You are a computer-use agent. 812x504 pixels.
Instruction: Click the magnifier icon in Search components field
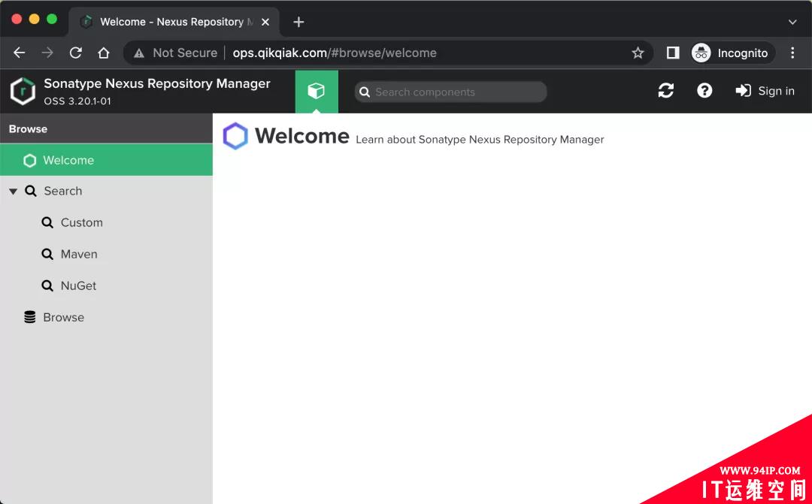[x=365, y=92]
